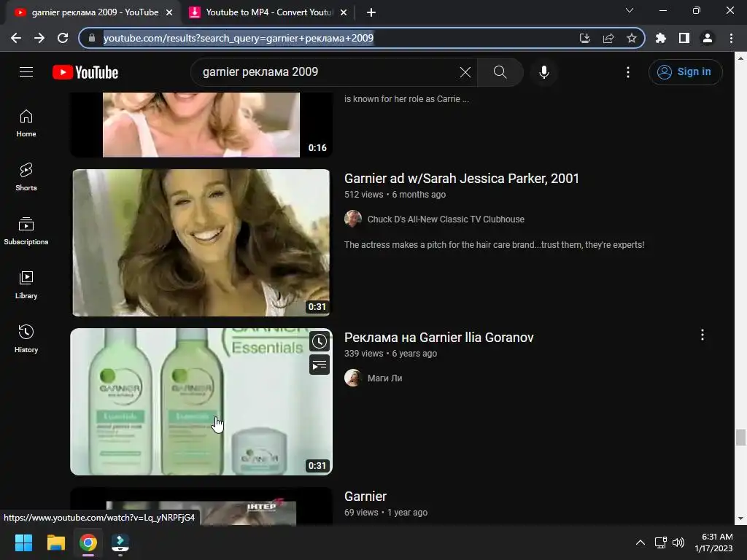Open the Chrome profile icon
The height and width of the screenshot is (560, 747).
pos(707,38)
